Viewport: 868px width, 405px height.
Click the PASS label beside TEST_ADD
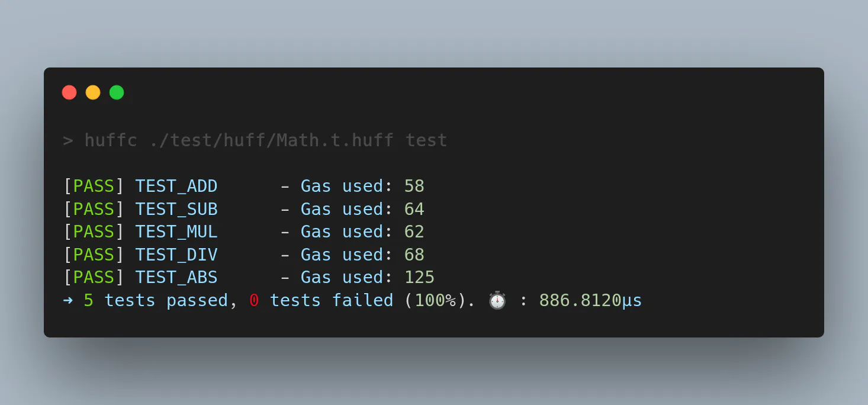point(94,187)
